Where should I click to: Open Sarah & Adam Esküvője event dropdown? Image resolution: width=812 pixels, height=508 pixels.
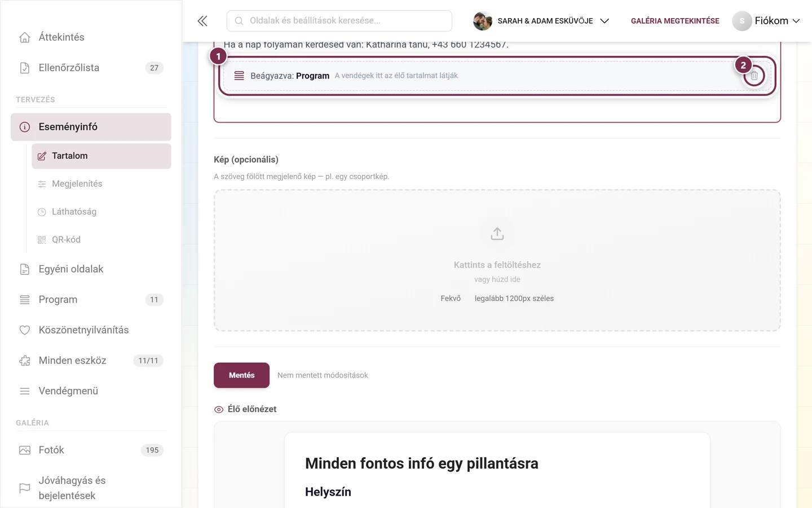[x=541, y=21]
